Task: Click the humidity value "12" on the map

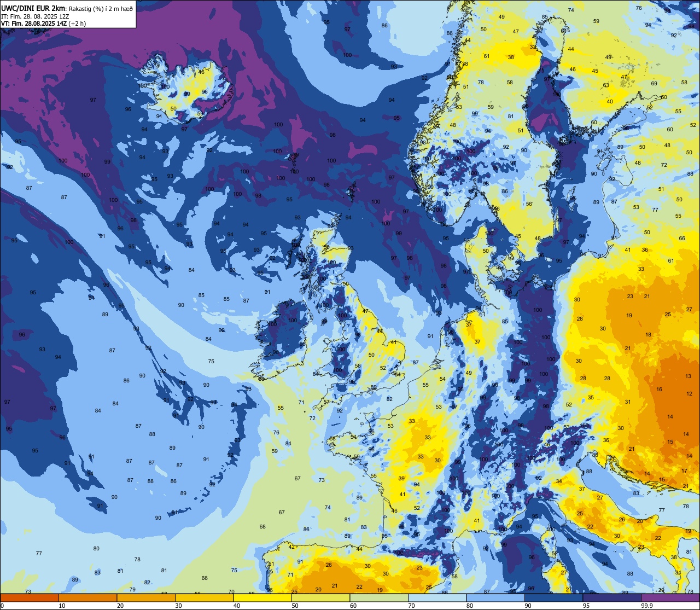Action: [x=689, y=394]
